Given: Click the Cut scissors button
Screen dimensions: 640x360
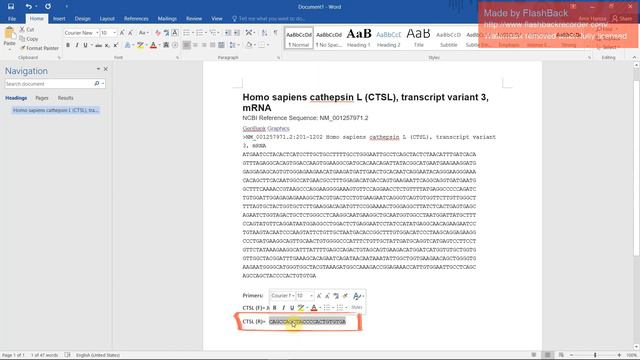Looking at the screenshot, I should [x=27, y=30].
